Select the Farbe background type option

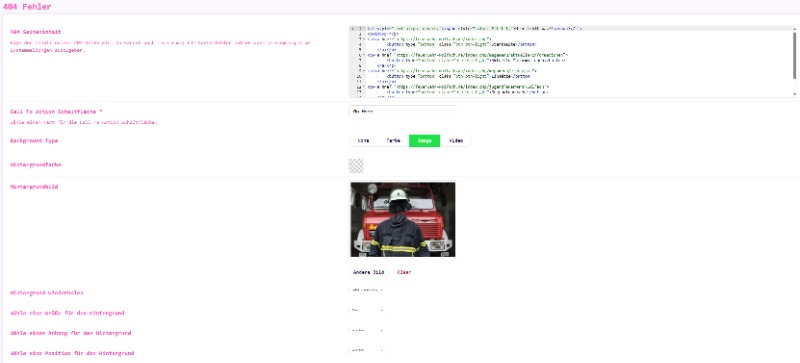[x=393, y=140]
